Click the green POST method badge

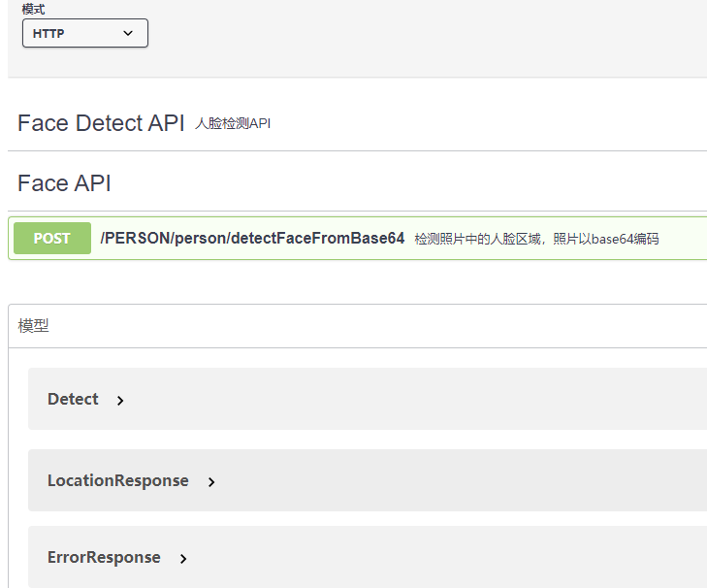(x=52, y=239)
